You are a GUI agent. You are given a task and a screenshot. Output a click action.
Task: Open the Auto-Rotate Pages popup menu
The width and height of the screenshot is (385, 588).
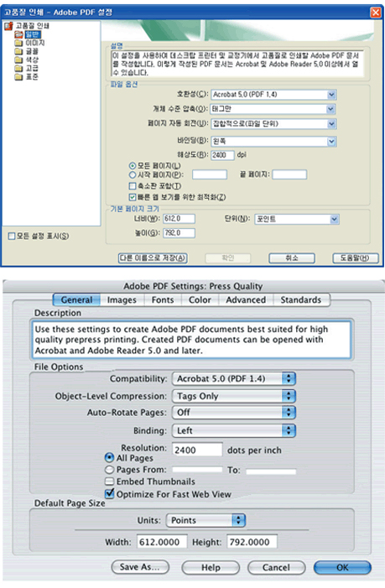(234, 413)
